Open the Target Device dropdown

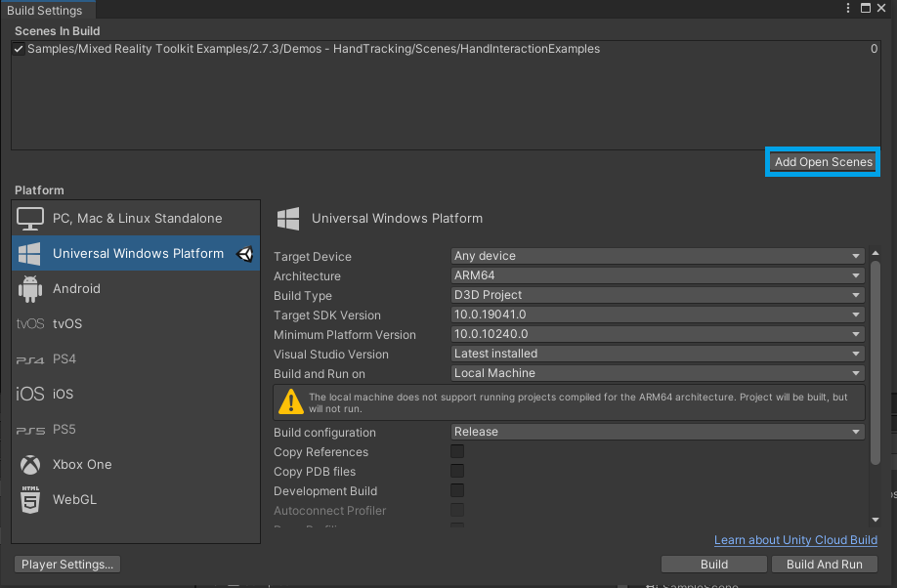coord(658,256)
